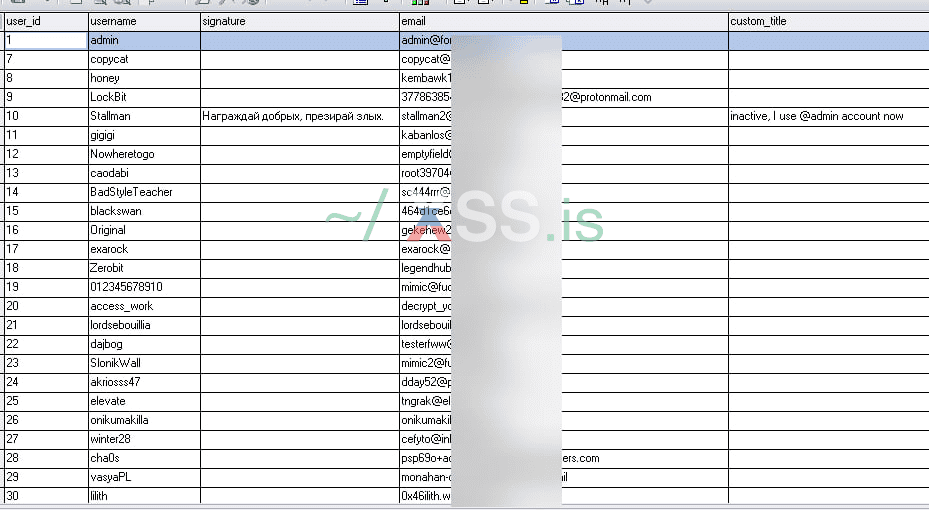This screenshot has width=929, height=510.
Task: Select the 'exarock' username cell
Action: tap(144, 249)
